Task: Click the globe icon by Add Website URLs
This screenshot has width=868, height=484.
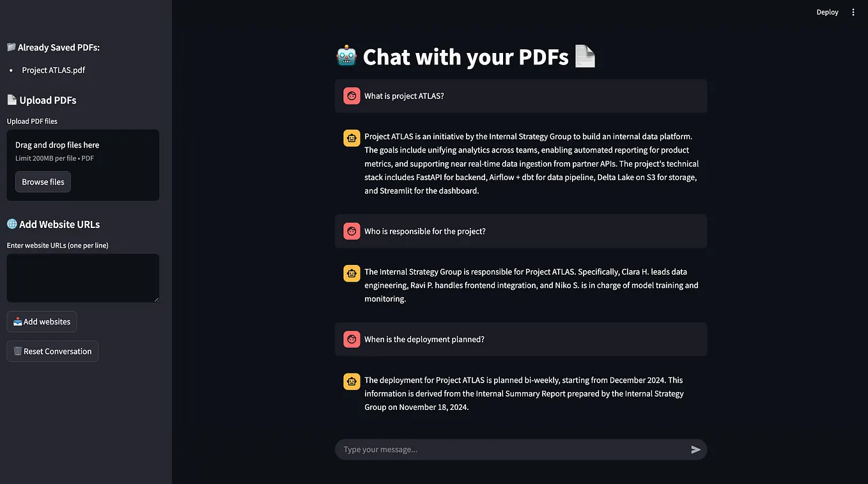Action: click(x=12, y=224)
